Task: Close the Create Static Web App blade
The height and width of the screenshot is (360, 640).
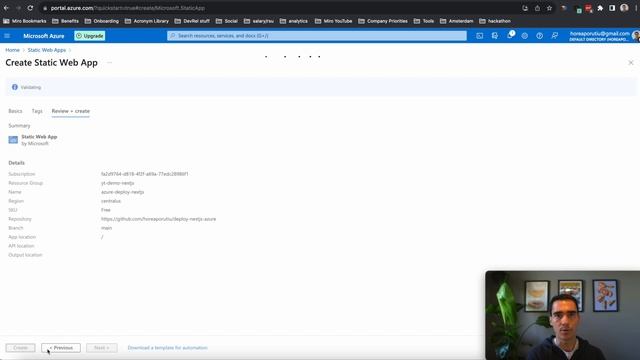Action: (x=631, y=63)
